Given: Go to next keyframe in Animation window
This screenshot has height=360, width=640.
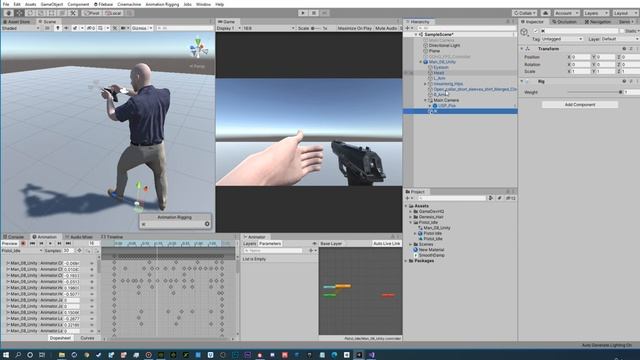Looking at the screenshot, I should [x=59, y=243].
